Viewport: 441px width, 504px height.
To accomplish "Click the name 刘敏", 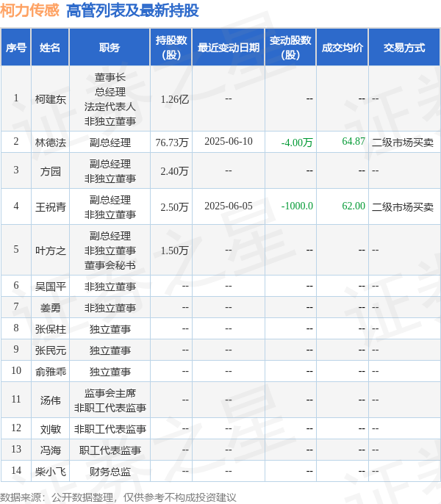I will (x=51, y=429).
